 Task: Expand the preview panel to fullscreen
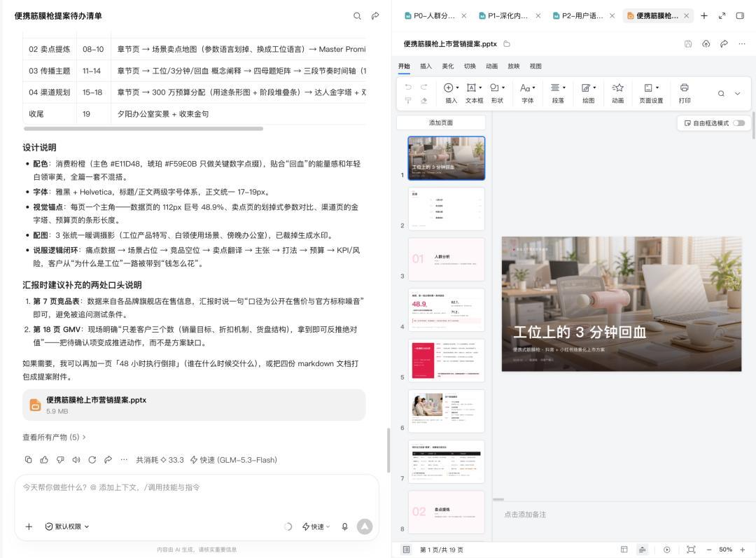722,16
